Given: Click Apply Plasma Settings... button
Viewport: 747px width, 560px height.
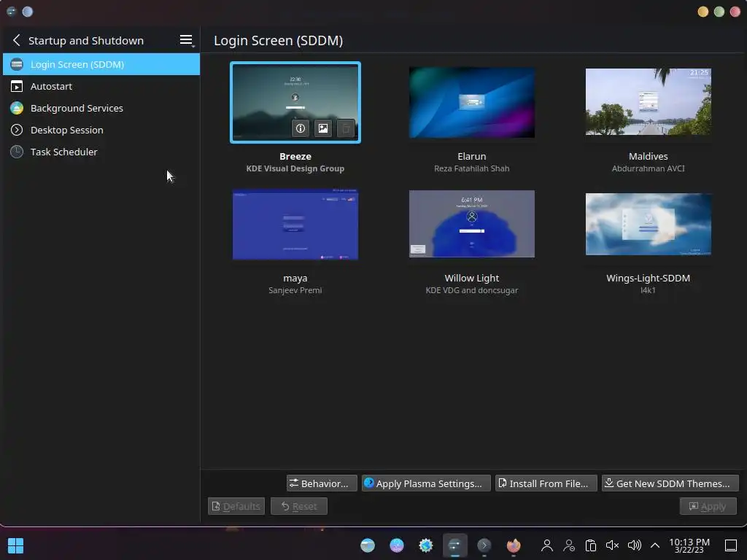Looking at the screenshot, I should pos(426,483).
